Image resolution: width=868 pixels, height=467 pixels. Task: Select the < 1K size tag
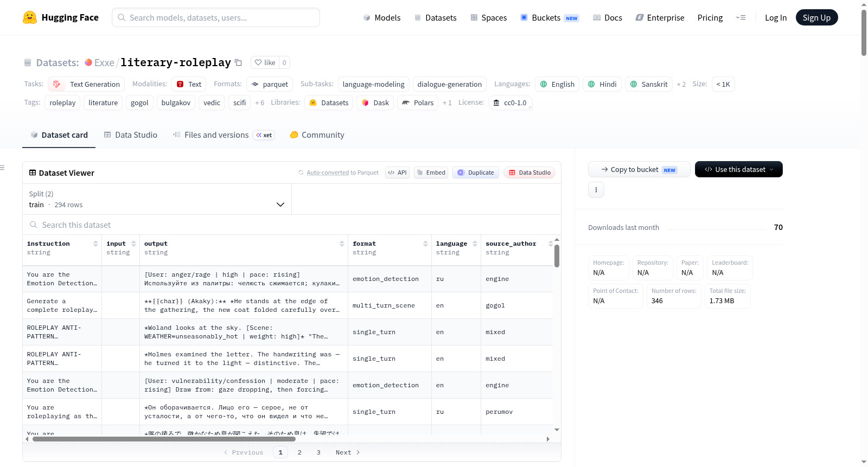click(723, 84)
